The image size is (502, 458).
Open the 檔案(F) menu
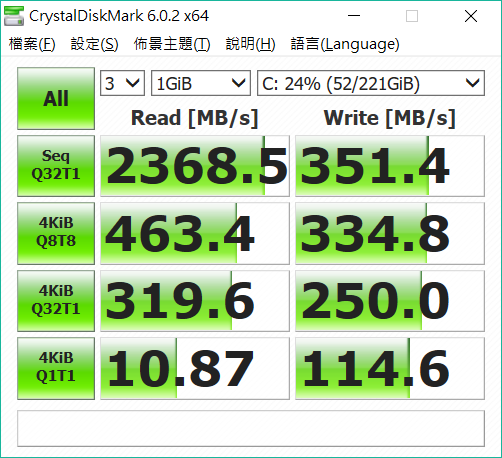click(x=32, y=44)
